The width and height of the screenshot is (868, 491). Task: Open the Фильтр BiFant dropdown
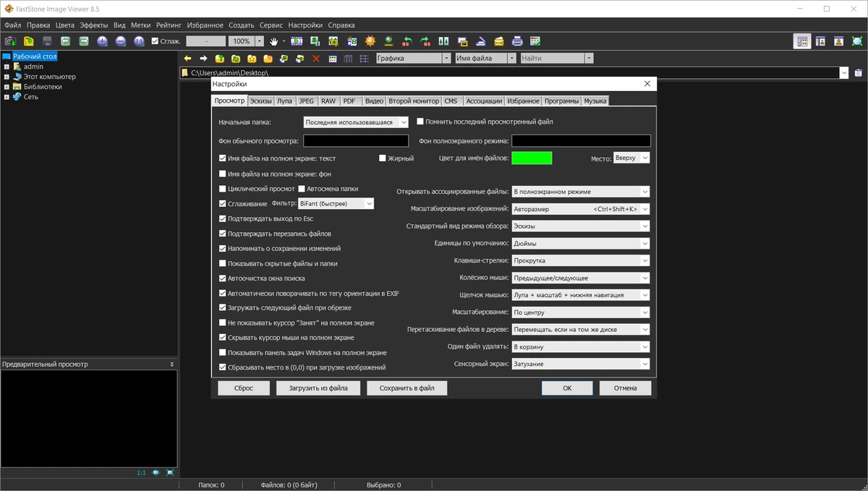tap(336, 204)
